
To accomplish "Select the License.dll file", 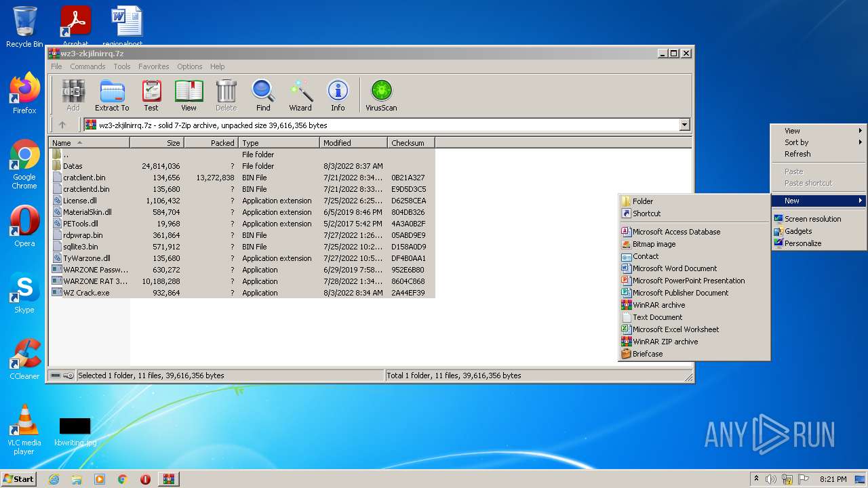I will click(x=242, y=201).
